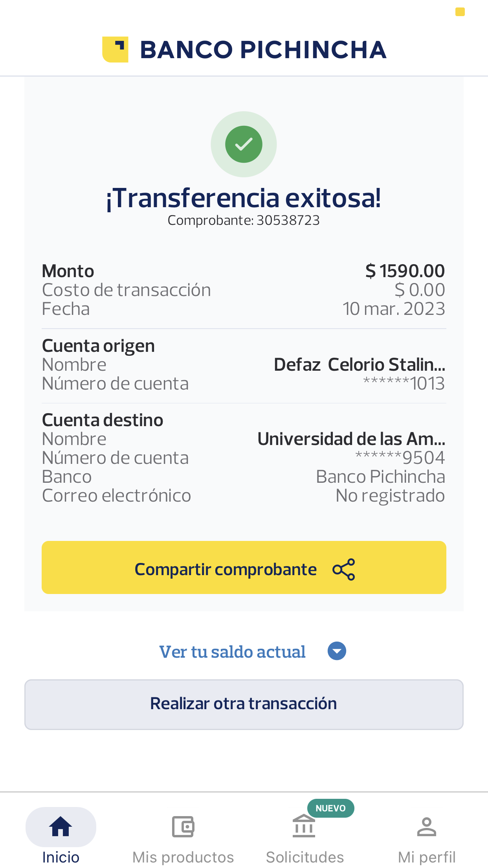Switch to the Inicio tab
This screenshot has height=868, width=488.
[61, 857]
